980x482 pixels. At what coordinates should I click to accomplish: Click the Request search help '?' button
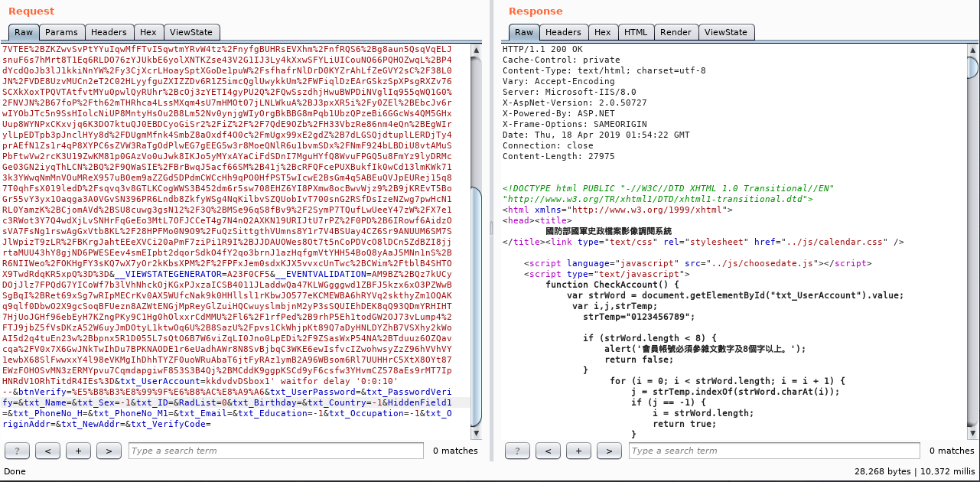(x=17, y=451)
